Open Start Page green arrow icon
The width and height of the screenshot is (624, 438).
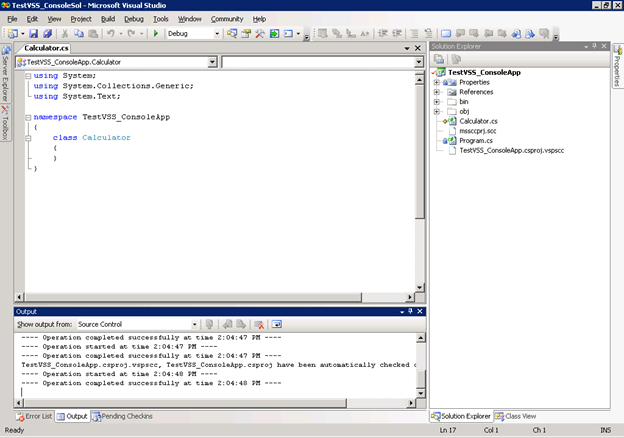click(274, 34)
